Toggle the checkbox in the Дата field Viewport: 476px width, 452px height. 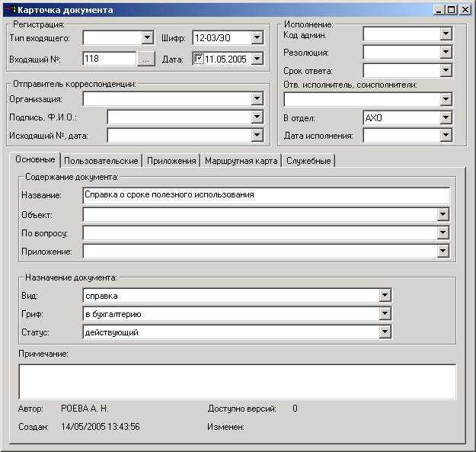point(199,59)
